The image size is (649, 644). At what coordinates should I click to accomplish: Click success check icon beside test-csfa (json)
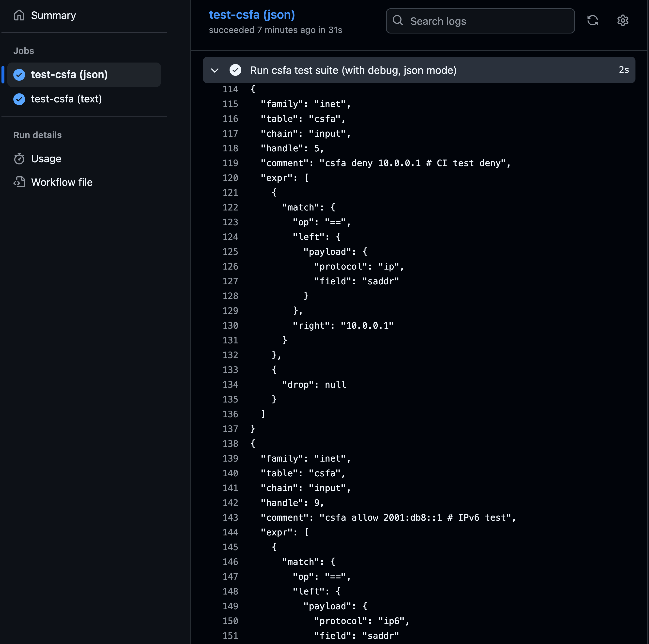[x=19, y=75]
